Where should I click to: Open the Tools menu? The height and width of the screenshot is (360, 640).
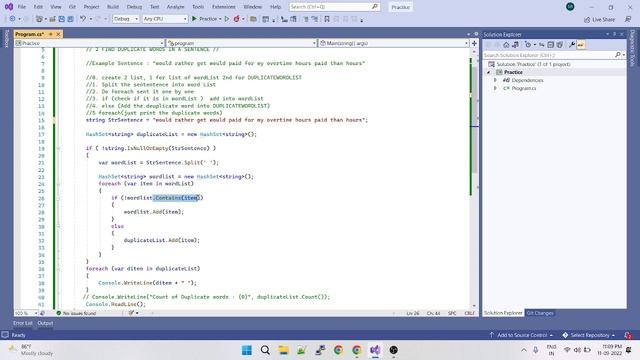coord(198,7)
